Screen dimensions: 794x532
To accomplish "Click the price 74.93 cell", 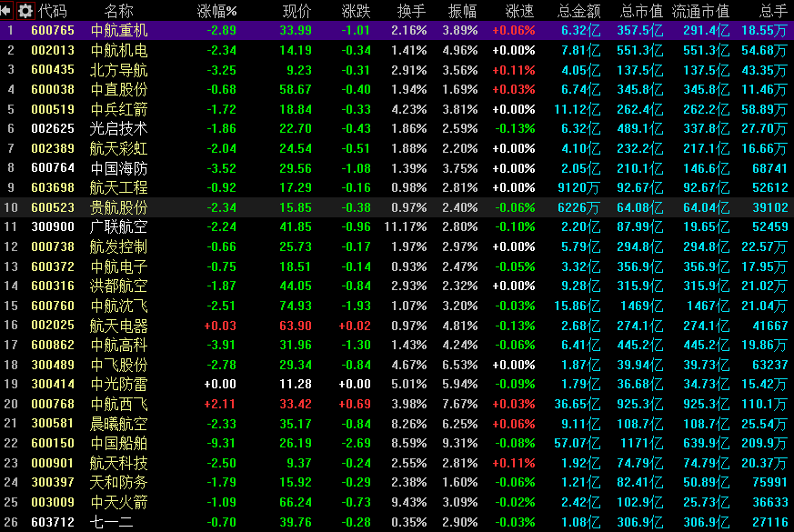I will (296, 306).
